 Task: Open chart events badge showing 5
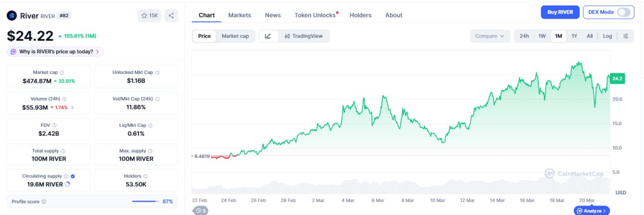201,211
